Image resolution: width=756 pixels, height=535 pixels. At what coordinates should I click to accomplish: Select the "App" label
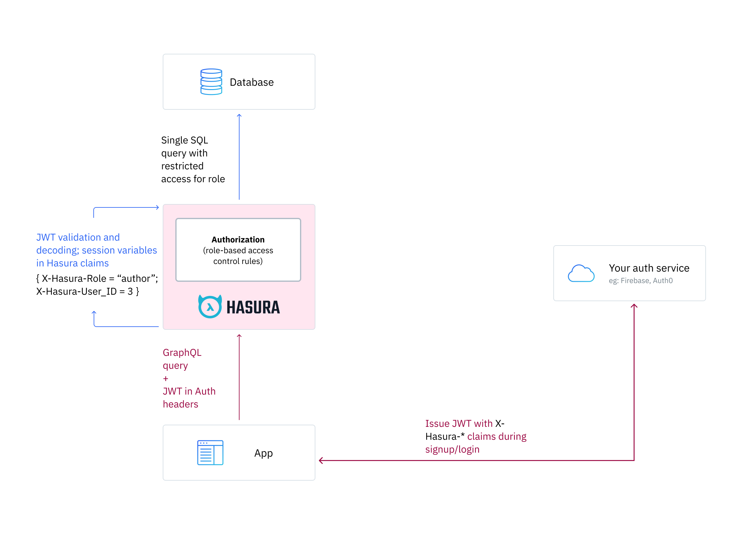[263, 453]
